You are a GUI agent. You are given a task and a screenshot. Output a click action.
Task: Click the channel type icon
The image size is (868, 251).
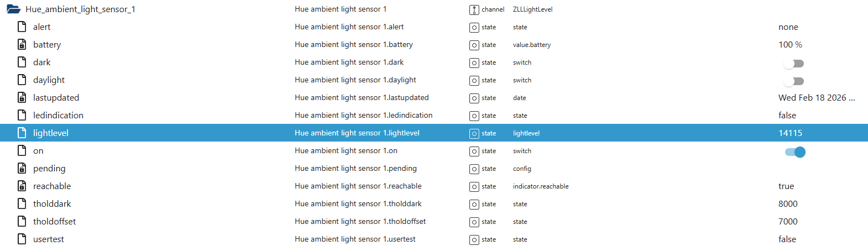(x=474, y=9)
